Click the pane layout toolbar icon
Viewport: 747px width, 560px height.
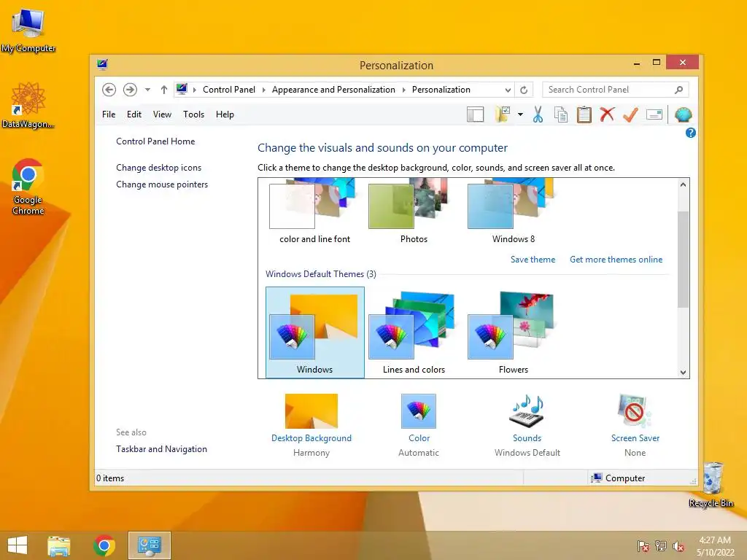pyautogui.click(x=476, y=114)
